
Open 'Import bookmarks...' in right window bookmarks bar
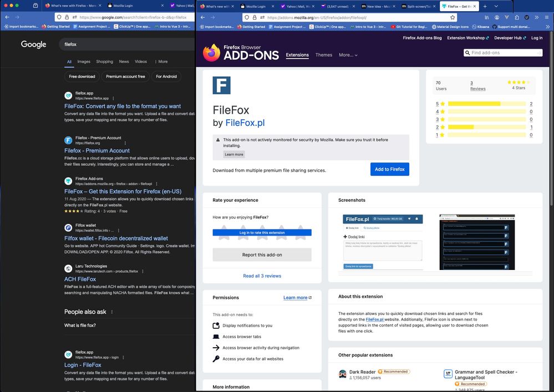(216, 27)
